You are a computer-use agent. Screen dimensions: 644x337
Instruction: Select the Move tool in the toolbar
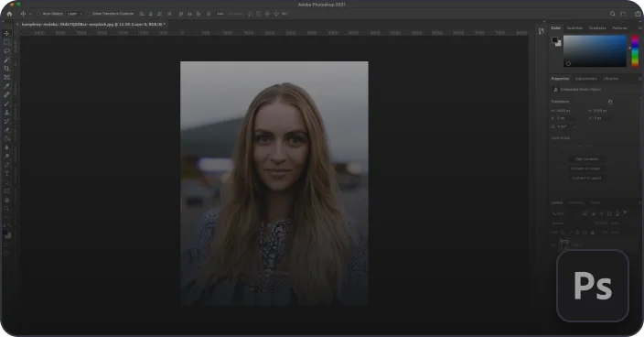6,33
